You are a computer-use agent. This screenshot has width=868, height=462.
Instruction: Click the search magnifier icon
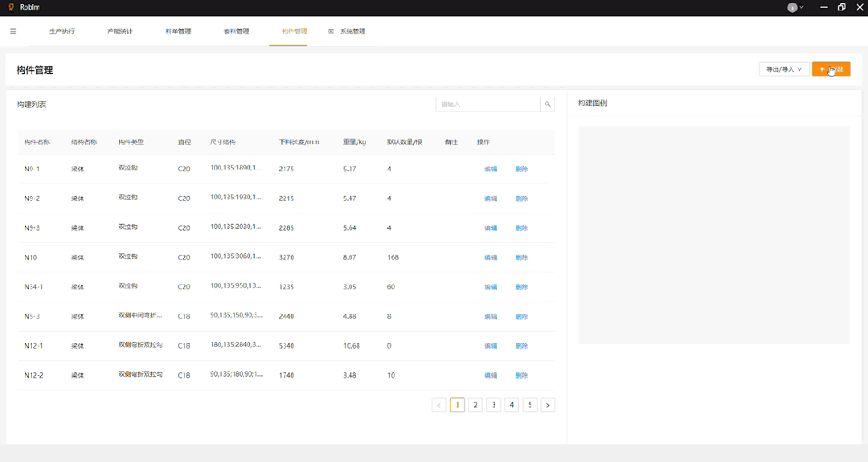click(547, 104)
